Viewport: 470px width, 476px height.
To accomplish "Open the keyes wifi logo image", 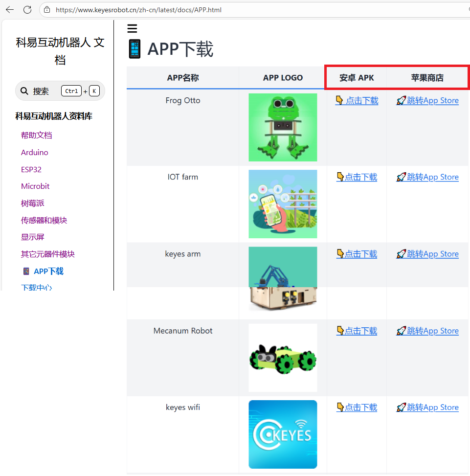I will tap(283, 434).
